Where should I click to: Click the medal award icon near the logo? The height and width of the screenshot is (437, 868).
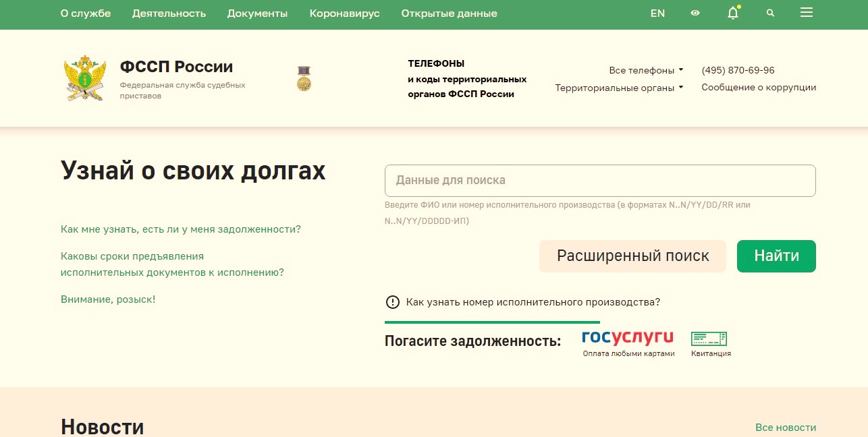tap(303, 77)
